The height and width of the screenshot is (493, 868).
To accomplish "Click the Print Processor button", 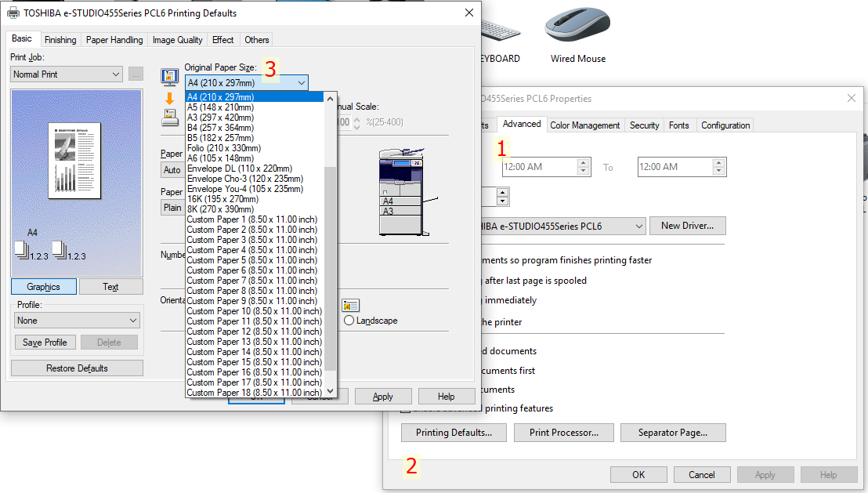I will point(563,433).
